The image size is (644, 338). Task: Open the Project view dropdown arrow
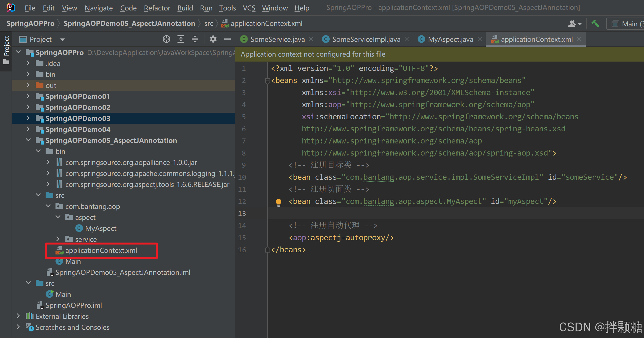(x=63, y=40)
